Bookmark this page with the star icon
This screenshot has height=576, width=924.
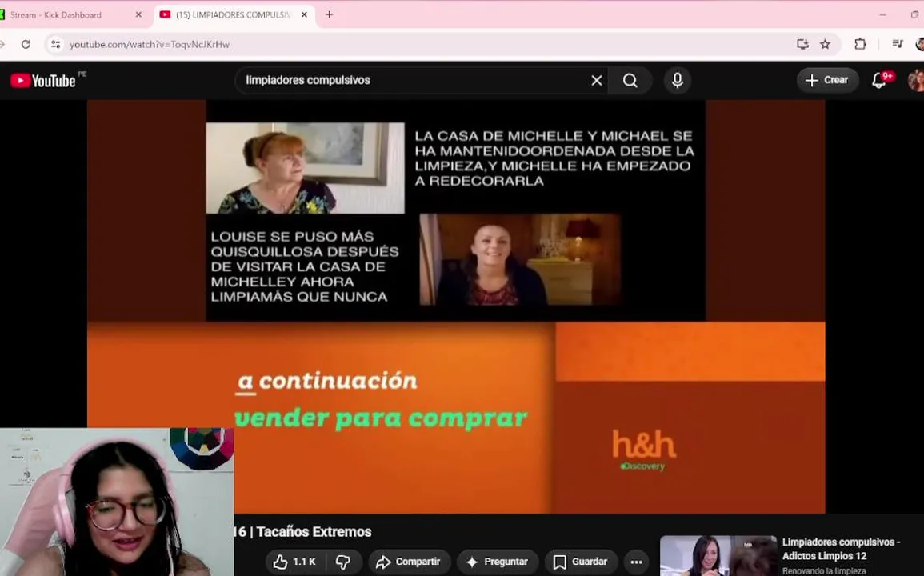point(825,44)
